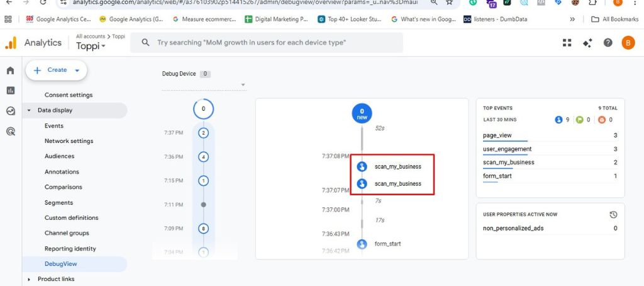Open the Explore icon in left rail
This screenshot has height=286, width=644.
pos(10,111)
